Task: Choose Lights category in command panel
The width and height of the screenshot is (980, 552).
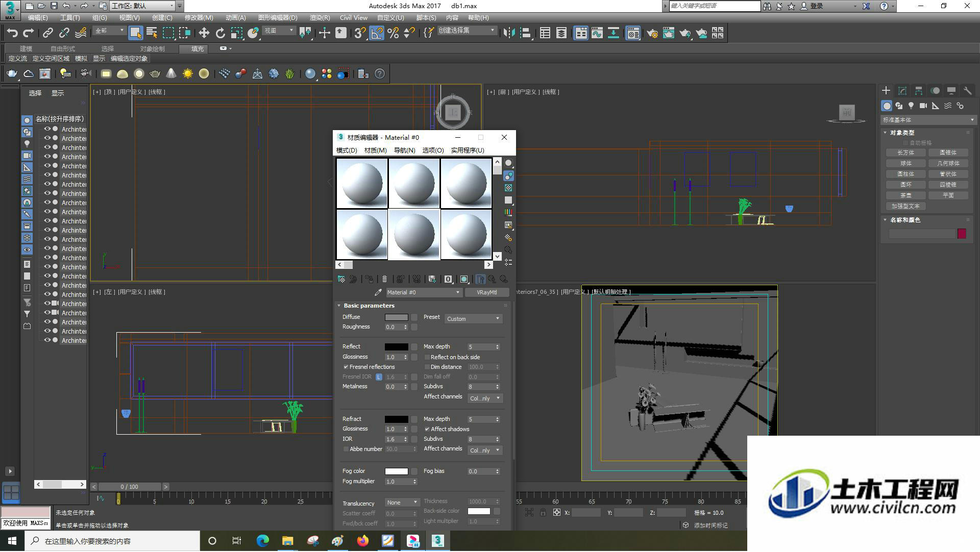Action: (911, 106)
